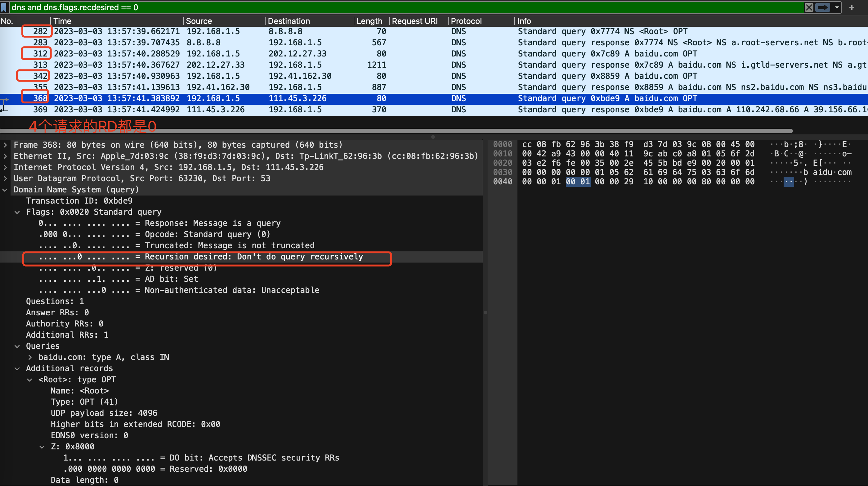Click highlighted hex bytes 00 01 in row 0040
This screenshot has width=868, height=486.
578,182
